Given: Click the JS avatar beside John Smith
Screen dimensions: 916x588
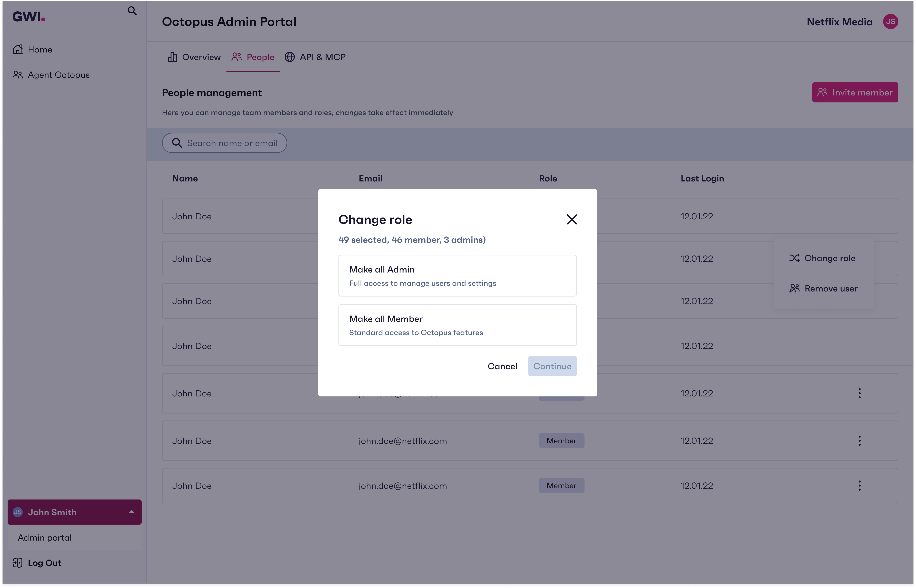Looking at the screenshot, I should click(x=18, y=512).
